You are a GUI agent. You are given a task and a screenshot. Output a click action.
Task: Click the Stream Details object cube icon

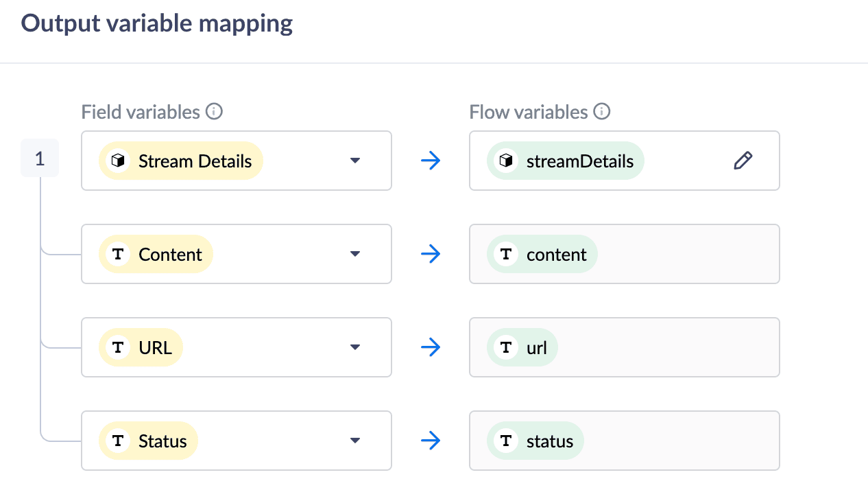pos(119,161)
